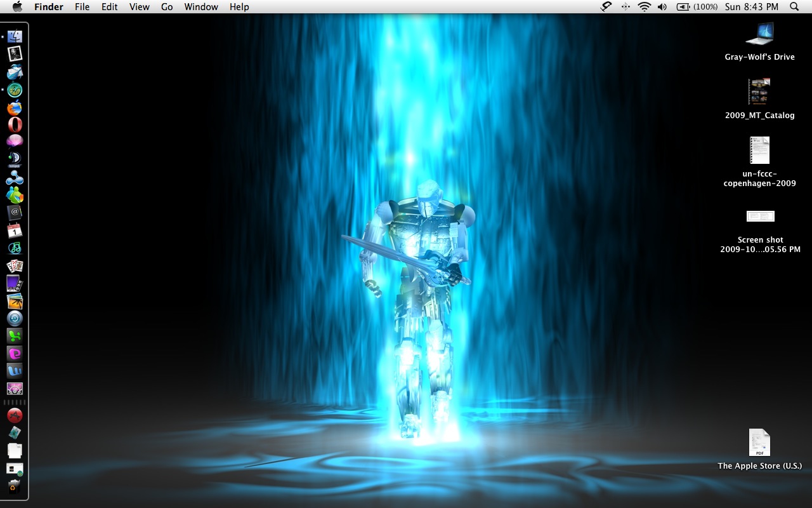Screen dimensions: 812x508
Task: Open the Finder application menu
Action: (x=49, y=7)
